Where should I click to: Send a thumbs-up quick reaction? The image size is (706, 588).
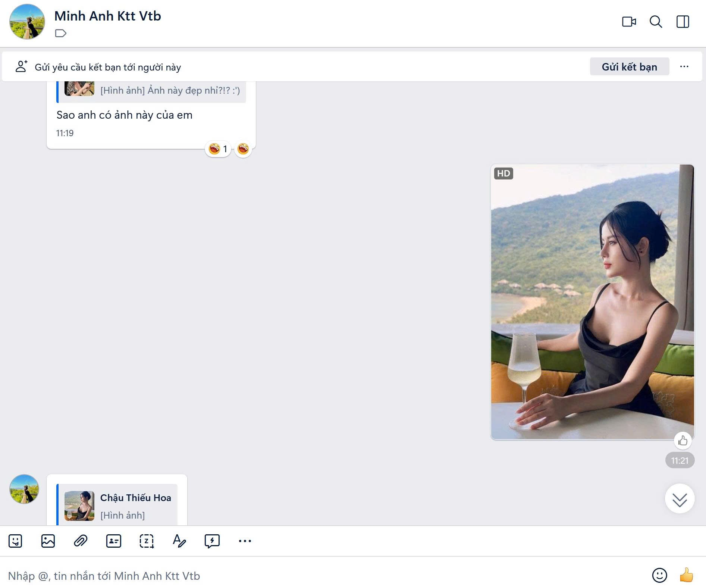coord(686,575)
